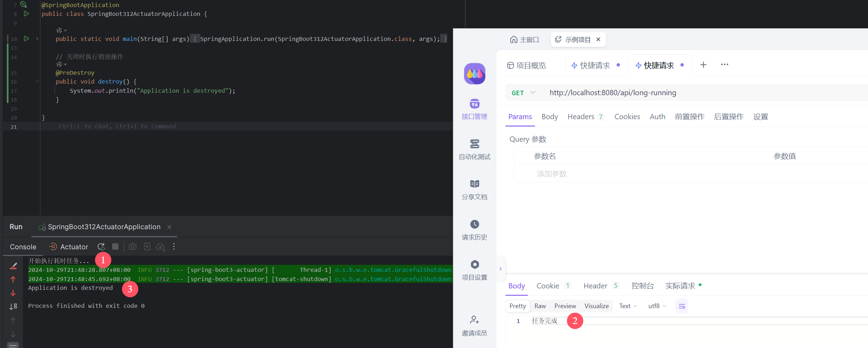Add a new tab with the plus button
Screen dimensions: 868x348
click(x=703, y=65)
